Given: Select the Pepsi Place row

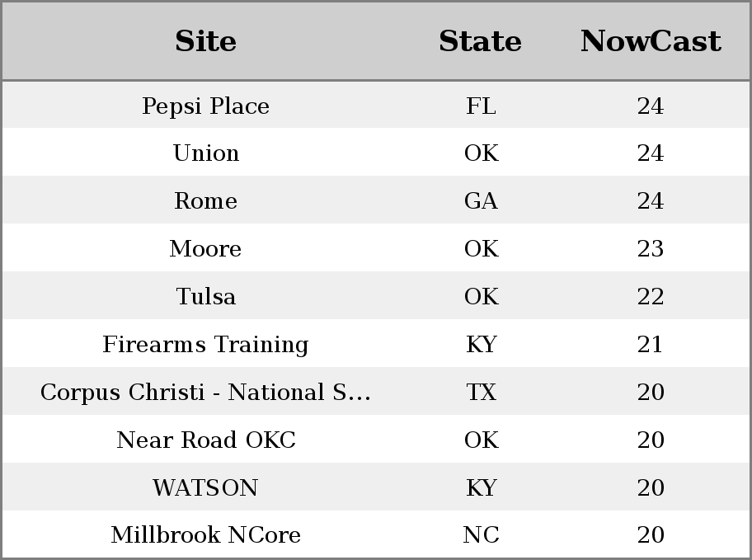Looking at the screenshot, I should [x=376, y=105].
